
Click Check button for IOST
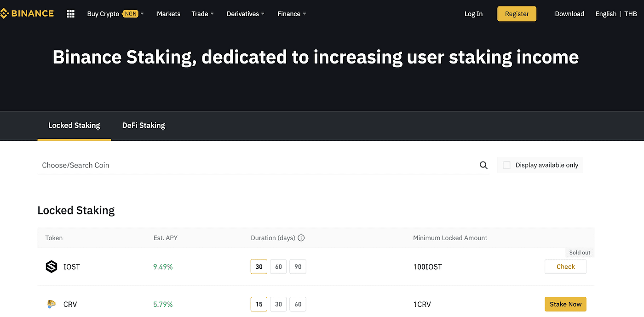565,266
